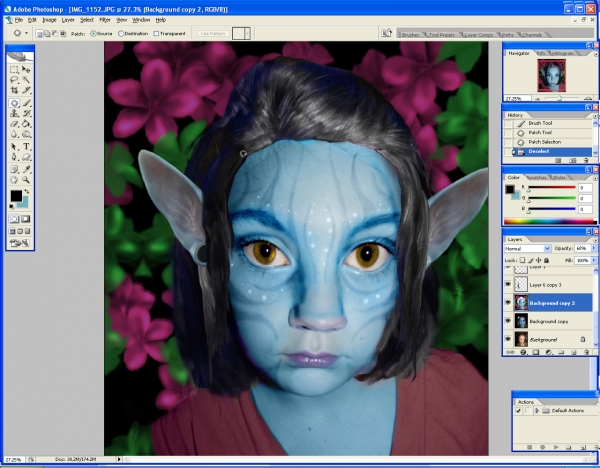Image resolution: width=600 pixels, height=468 pixels.
Task: Open the file browser icon in options bar
Action: click(x=386, y=33)
